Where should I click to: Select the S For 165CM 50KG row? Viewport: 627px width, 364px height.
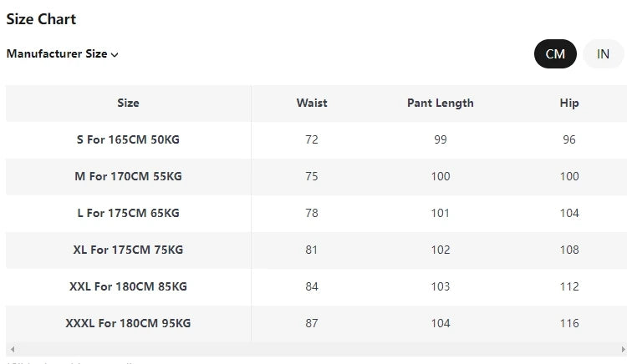[128, 140]
